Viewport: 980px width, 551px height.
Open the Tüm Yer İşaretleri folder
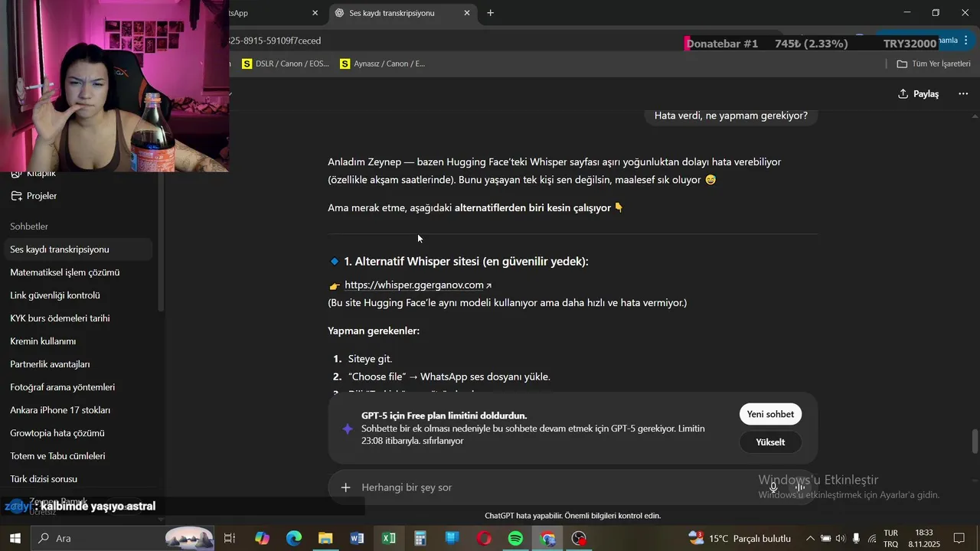click(x=933, y=64)
